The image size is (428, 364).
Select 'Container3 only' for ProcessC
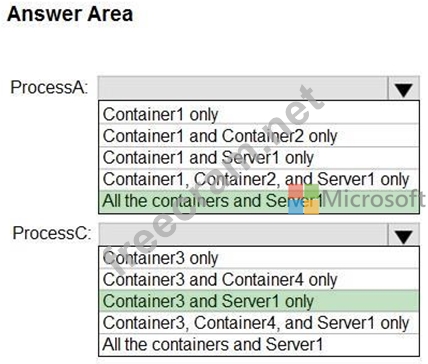click(x=259, y=258)
